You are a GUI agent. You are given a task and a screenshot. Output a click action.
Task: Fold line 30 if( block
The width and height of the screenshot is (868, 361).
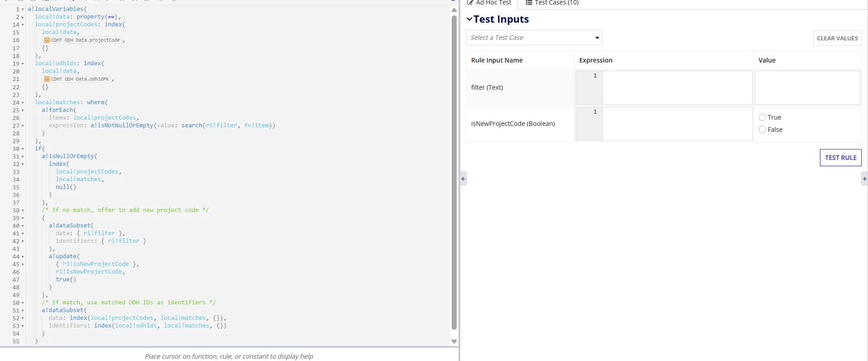pyautogui.click(x=23, y=149)
